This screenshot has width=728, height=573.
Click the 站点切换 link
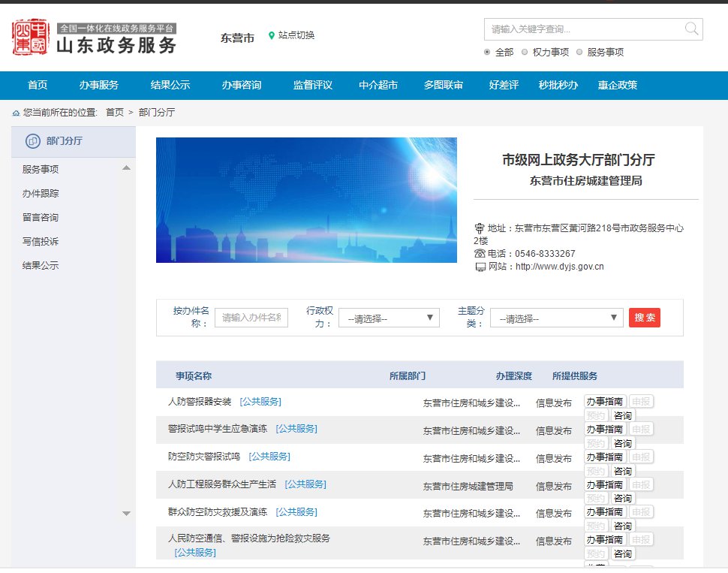coord(296,35)
